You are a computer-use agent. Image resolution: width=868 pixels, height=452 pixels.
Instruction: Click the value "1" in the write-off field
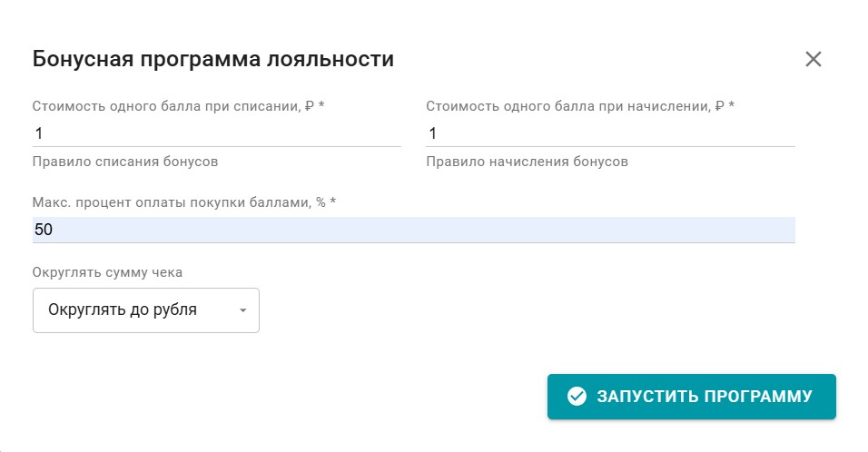pyautogui.click(x=39, y=133)
